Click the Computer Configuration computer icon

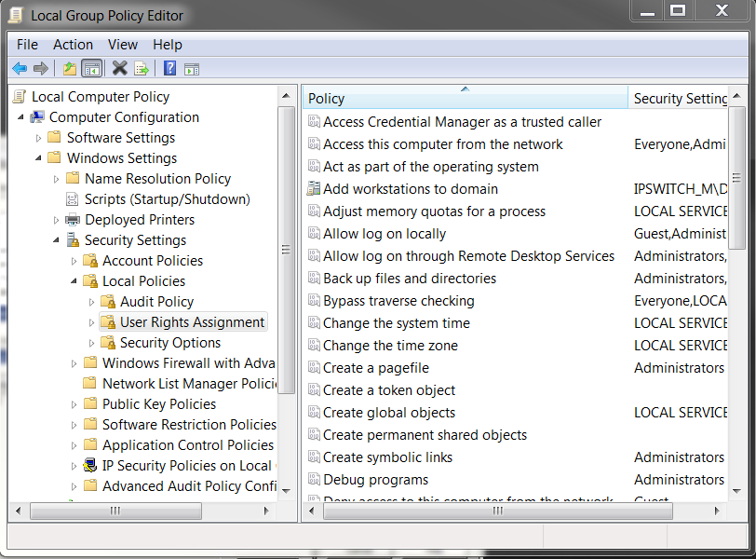coord(37,117)
